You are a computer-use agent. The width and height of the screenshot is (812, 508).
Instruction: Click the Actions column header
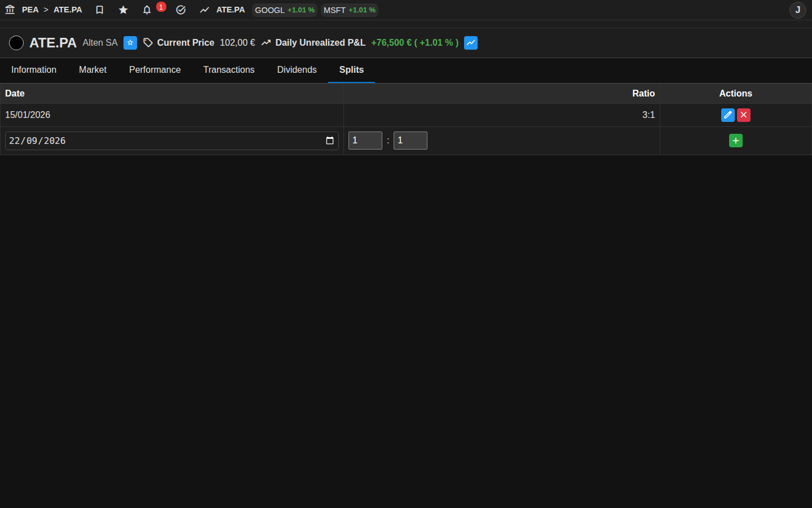tap(735, 94)
